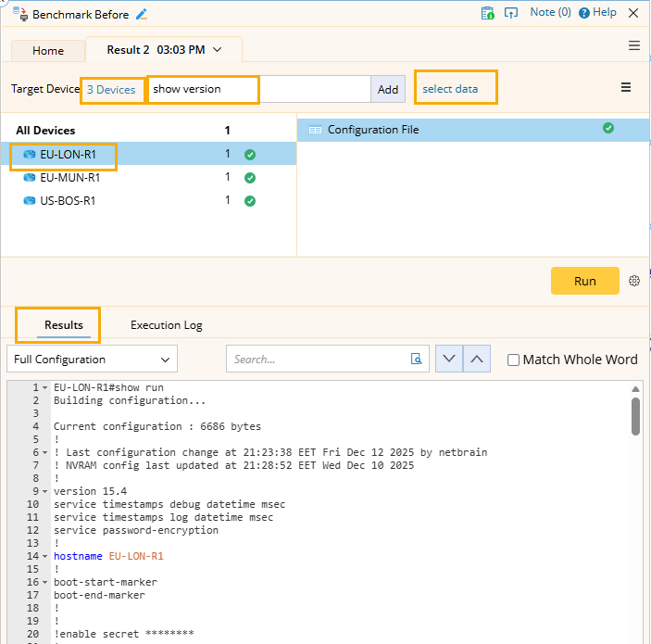This screenshot has height=644, width=651.
Task: Click the pencil icon to rename Benchmark Before
Action: point(142,14)
